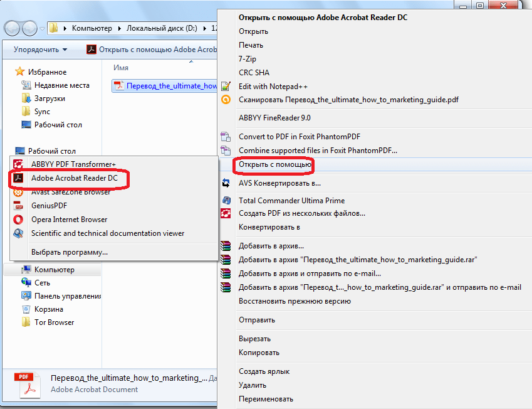Click the Загрузки folder icon
The height and width of the screenshot is (409, 532).
[26, 98]
